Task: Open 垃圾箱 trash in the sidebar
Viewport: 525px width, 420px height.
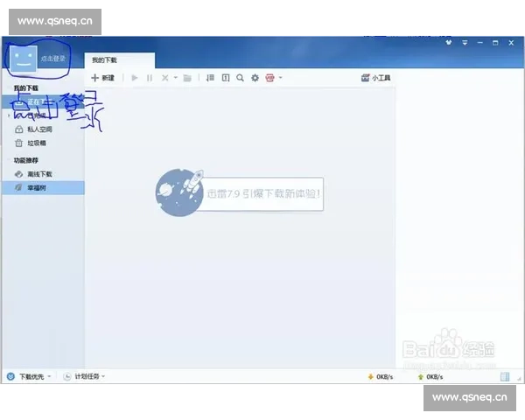Action: [37, 143]
